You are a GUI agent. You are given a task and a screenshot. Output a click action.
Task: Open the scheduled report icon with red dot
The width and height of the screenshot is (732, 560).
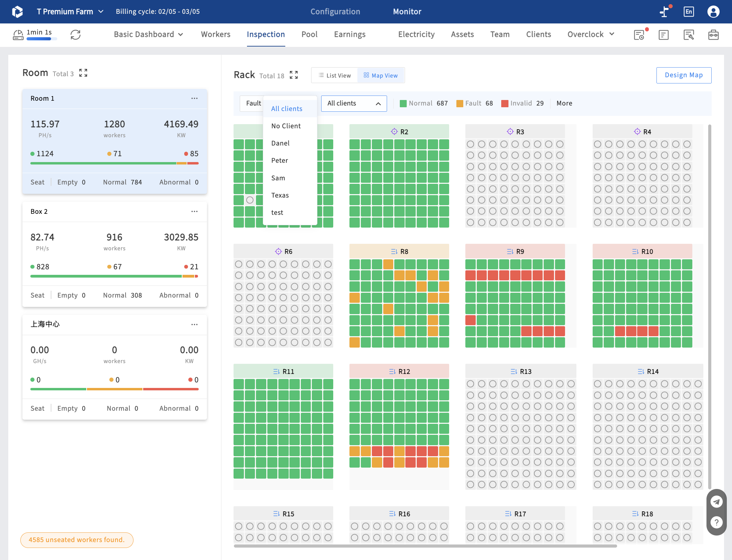(639, 35)
